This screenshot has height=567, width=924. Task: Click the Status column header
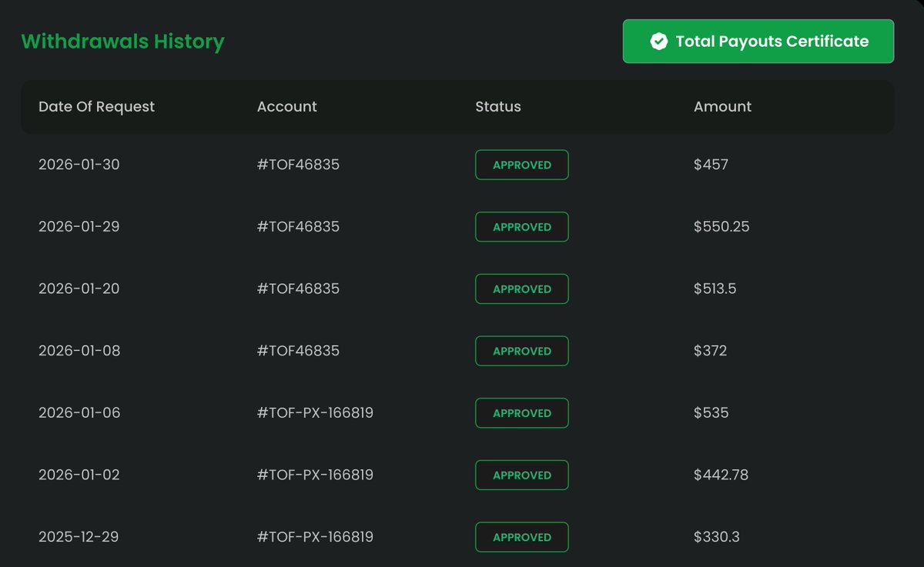tap(497, 107)
